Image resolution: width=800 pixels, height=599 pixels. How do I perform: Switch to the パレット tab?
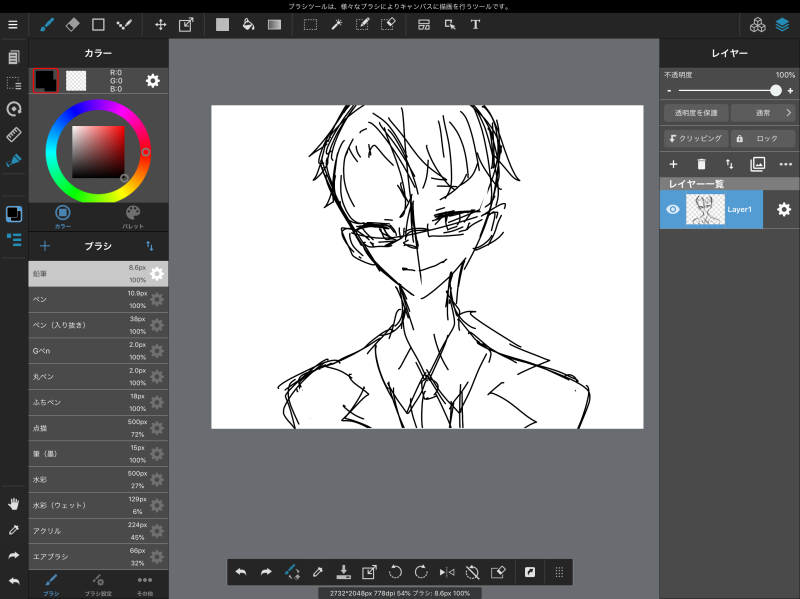133,217
